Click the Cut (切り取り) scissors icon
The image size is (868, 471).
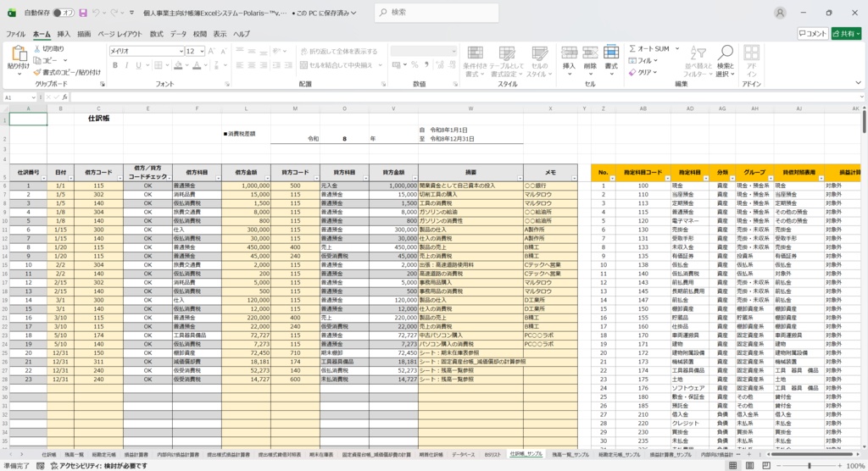point(37,48)
